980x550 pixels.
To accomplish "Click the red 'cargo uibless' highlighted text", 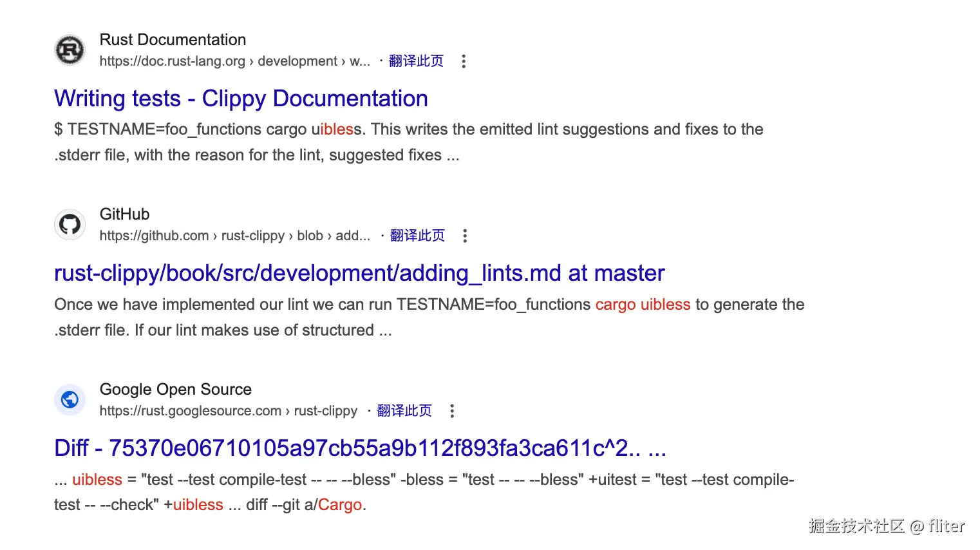I will click(x=642, y=305).
